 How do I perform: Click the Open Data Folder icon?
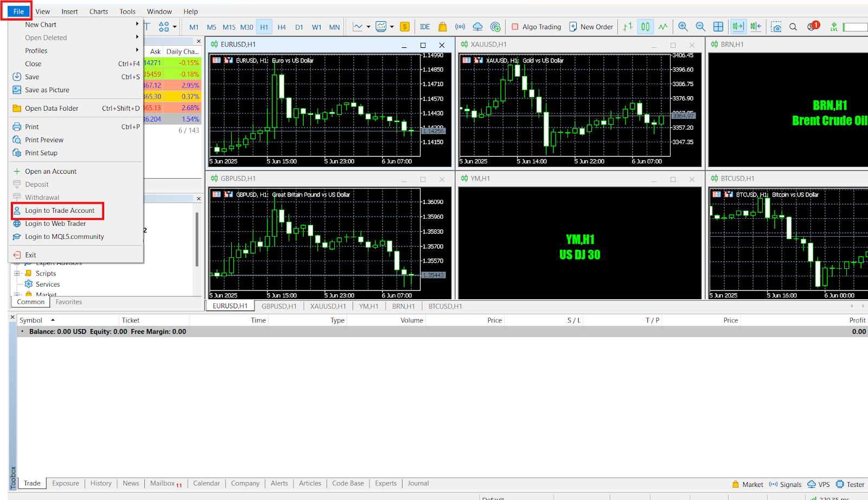17,108
